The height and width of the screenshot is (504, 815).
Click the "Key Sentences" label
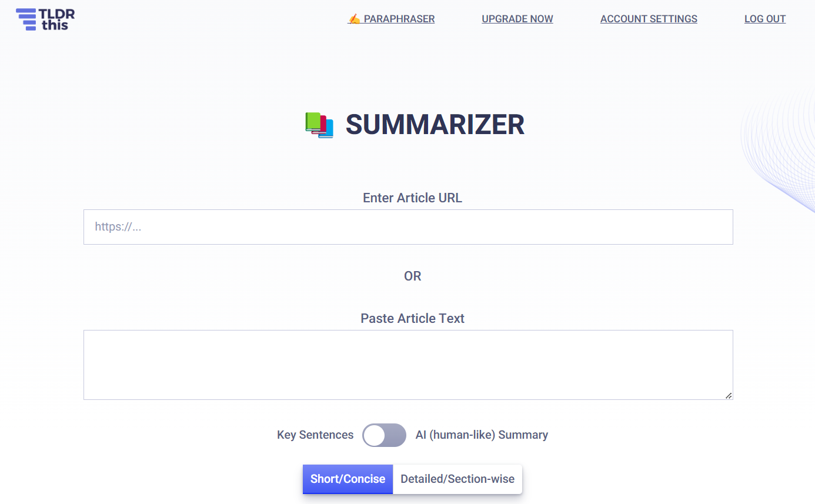point(315,435)
